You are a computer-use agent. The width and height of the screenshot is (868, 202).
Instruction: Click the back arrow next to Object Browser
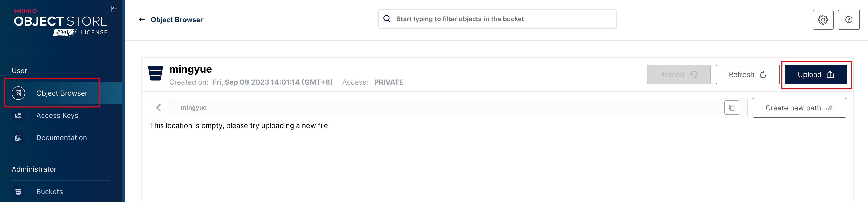pyautogui.click(x=142, y=20)
